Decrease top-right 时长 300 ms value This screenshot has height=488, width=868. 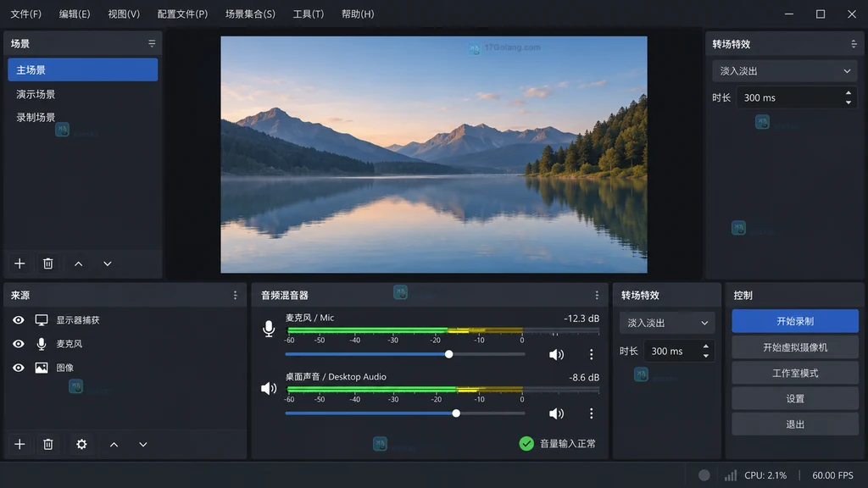click(x=848, y=103)
